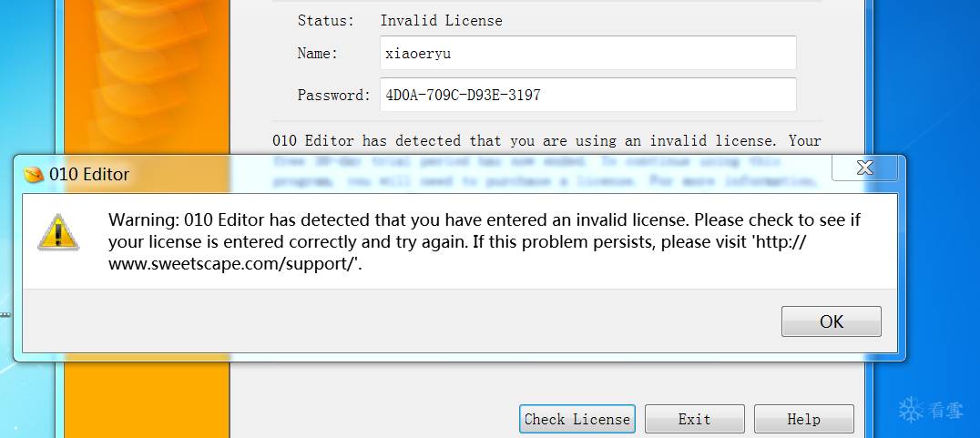Screen dimensions: 980x438
Task: Click the 'Password:' label
Action: (333, 95)
